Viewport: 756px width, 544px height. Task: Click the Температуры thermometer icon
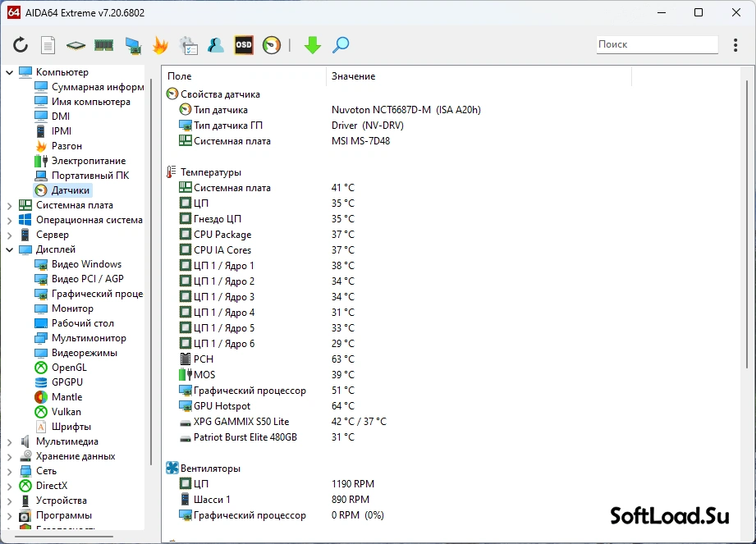click(172, 172)
